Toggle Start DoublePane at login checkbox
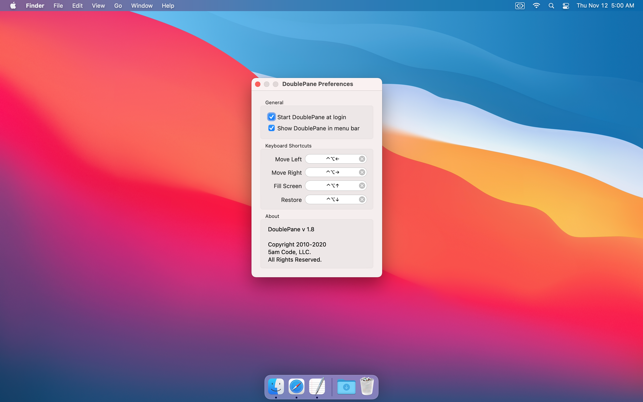This screenshot has height=402, width=643. tap(271, 117)
